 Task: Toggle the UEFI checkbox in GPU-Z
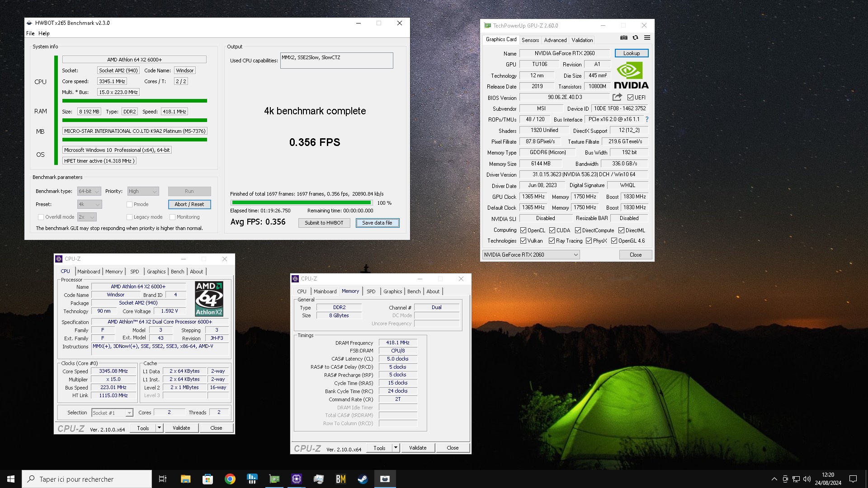(x=630, y=98)
